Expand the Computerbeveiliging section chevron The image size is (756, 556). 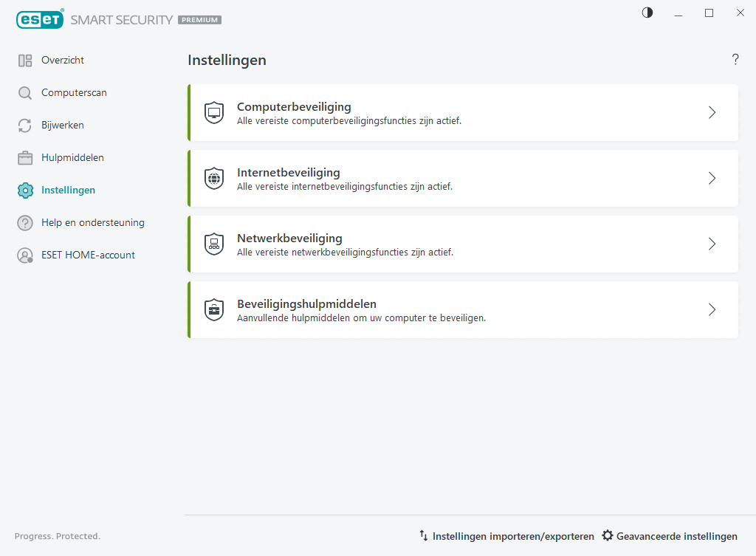coord(712,112)
